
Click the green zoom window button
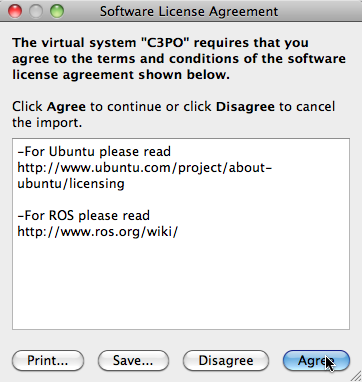click(x=57, y=11)
